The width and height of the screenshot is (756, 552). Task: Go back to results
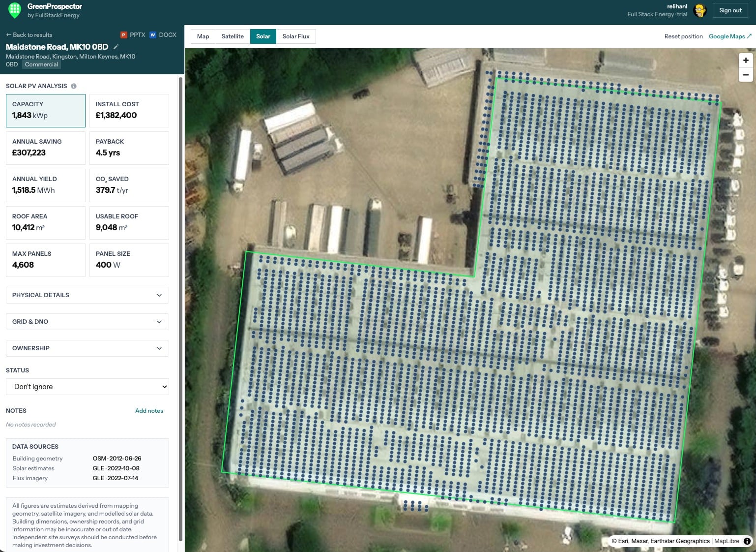click(29, 35)
